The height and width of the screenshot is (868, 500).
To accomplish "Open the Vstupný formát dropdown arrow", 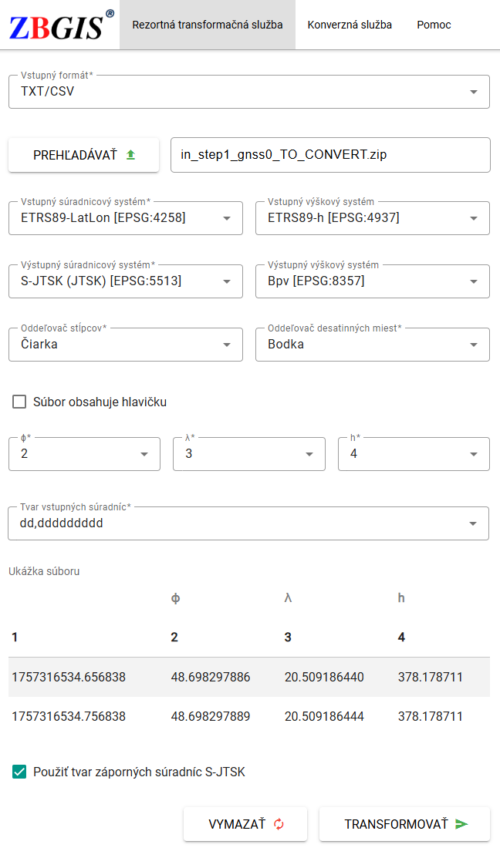I will pyautogui.click(x=473, y=91).
